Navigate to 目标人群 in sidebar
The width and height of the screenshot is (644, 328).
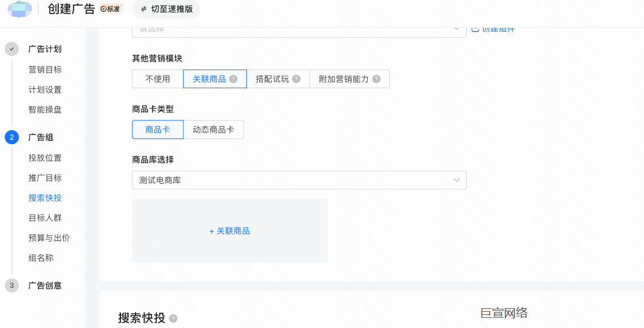[x=45, y=218]
